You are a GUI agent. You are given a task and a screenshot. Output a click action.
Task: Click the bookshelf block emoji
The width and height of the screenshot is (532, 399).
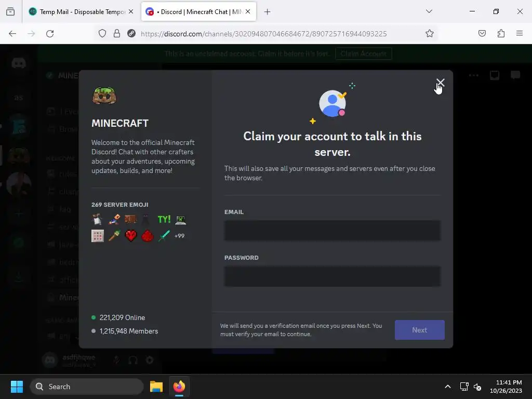point(130,220)
